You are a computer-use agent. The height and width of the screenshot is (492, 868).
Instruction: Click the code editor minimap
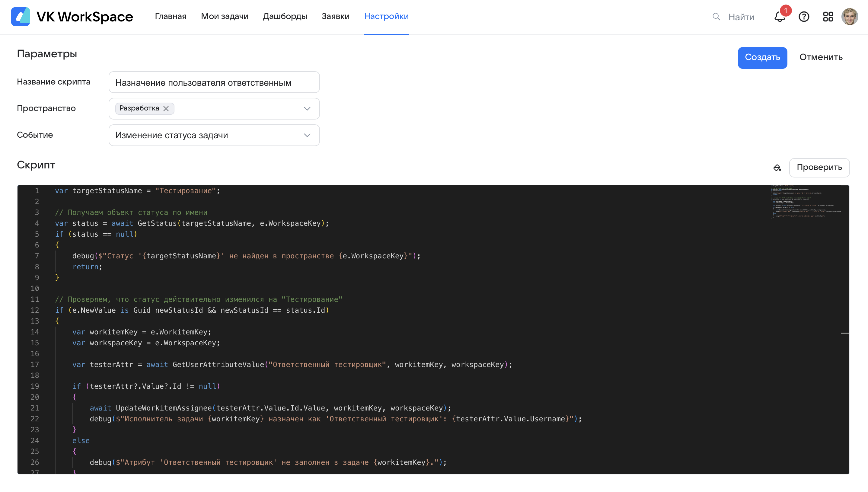click(x=805, y=202)
